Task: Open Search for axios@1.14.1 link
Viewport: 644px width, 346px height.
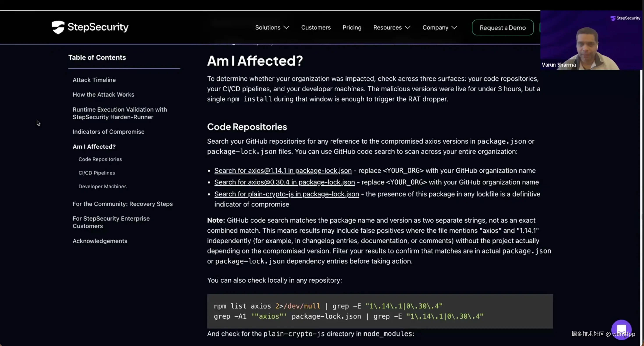Action: (x=283, y=171)
